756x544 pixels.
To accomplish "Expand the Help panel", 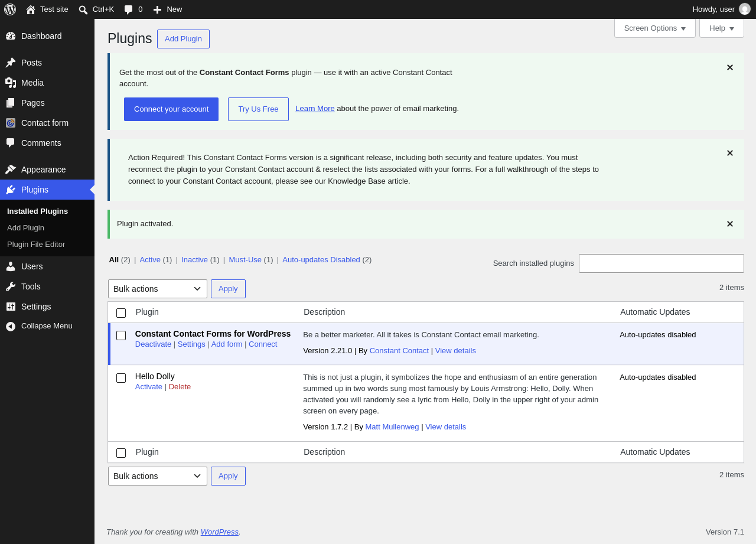I will pyautogui.click(x=722, y=28).
